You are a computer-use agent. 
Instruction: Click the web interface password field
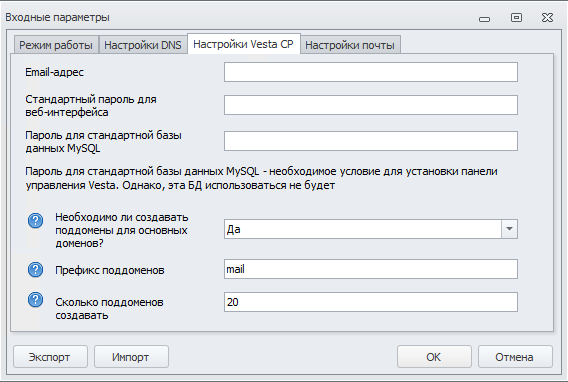tap(371, 105)
